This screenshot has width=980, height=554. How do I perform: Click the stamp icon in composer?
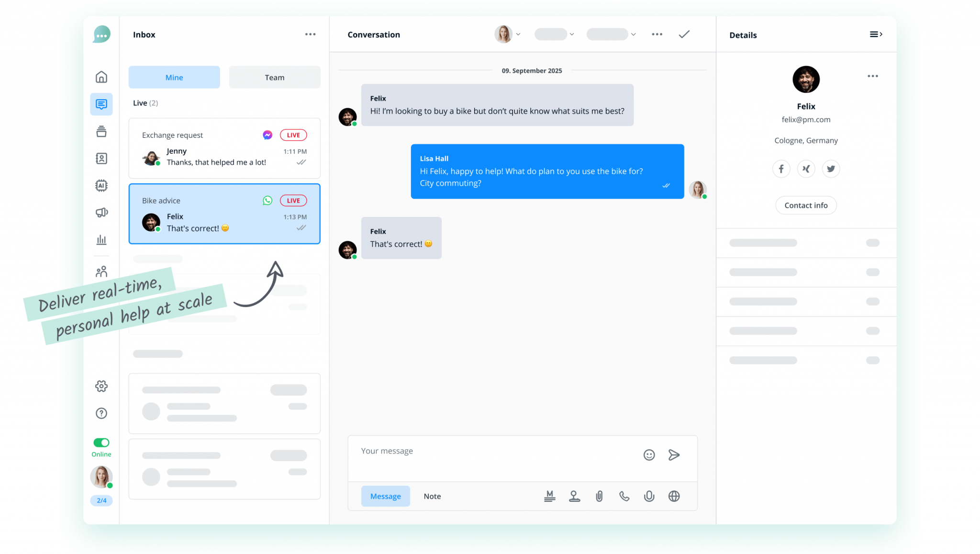click(574, 496)
